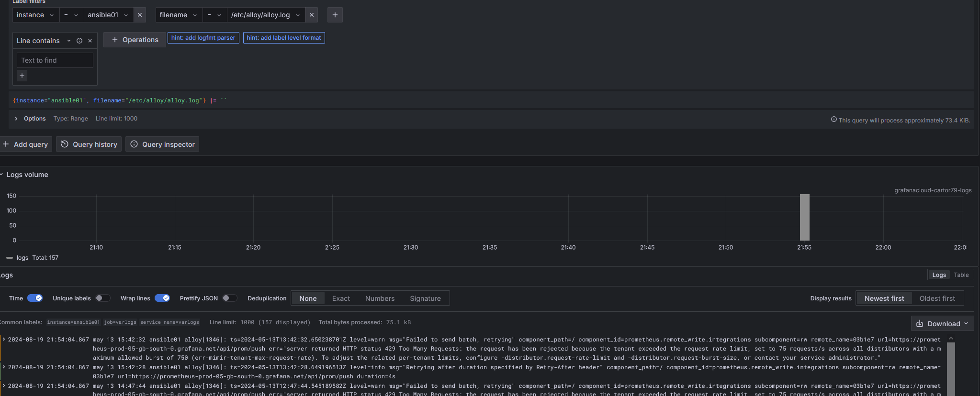Click the Text to find input
This screenshot has height=396, width=980.
55,60
